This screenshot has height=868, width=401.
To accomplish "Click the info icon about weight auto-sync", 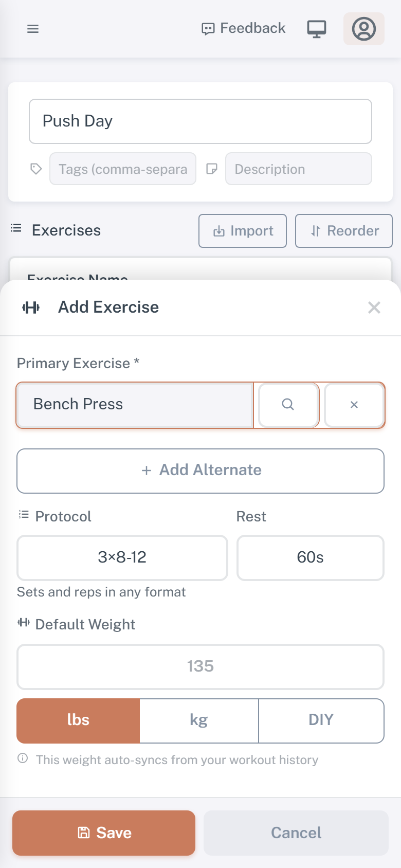I will point(22,759).
